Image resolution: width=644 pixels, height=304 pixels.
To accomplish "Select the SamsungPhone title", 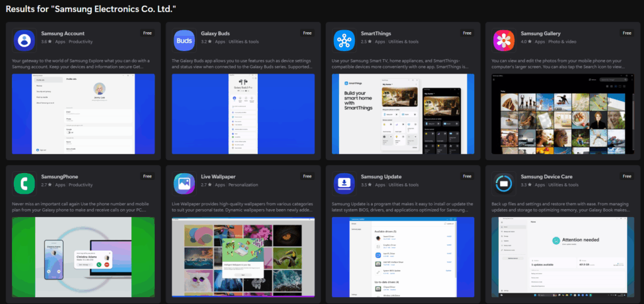I will click(x=60, y=177).
